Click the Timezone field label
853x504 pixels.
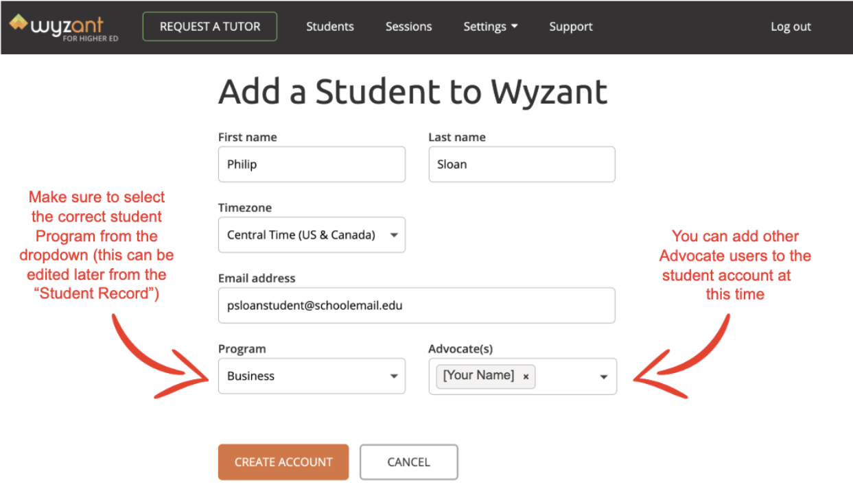click(x=245, y=208)
